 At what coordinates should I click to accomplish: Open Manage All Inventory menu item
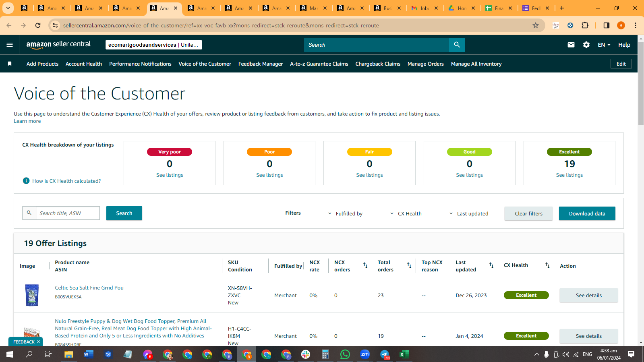tap(476, 64)
